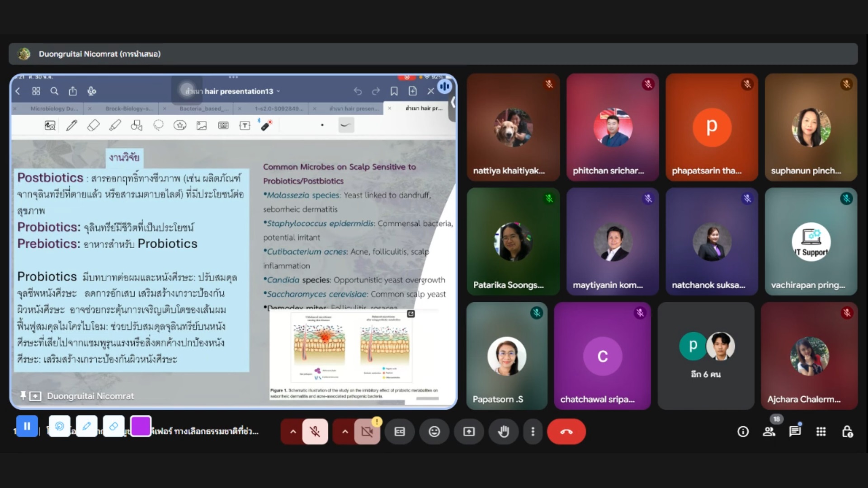Select chatchawal sripa... participant tile

[603, 356]
